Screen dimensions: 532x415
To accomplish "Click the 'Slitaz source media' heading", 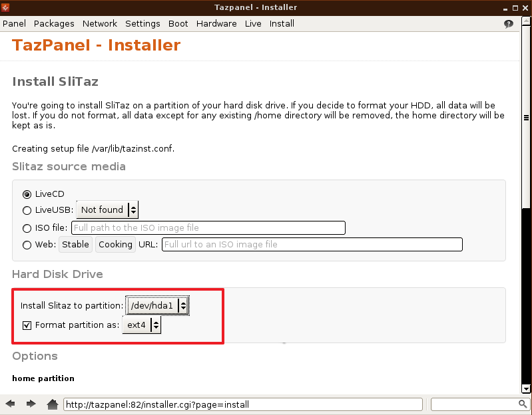I will pyautogui.click(x=69, y=167).
